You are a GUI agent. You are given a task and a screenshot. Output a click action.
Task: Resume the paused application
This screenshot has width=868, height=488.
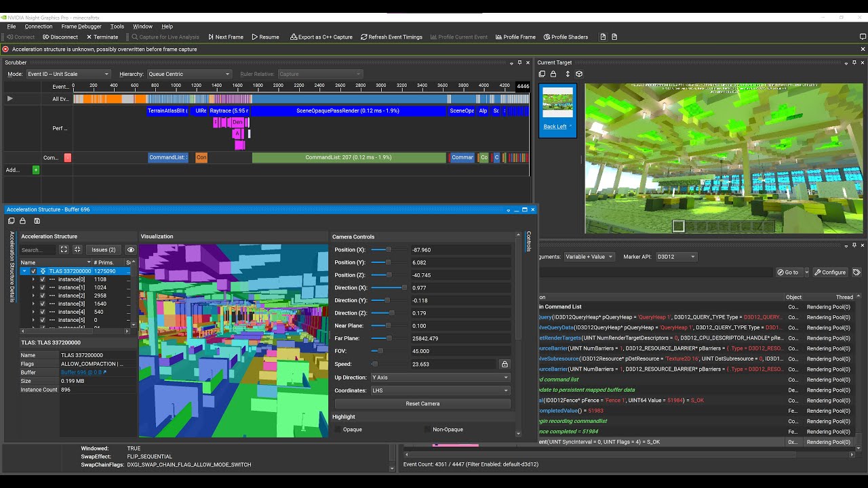[x=265, y=37]
